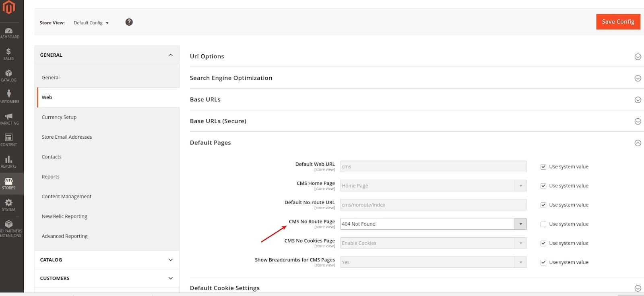This screenshot has height=296, width=644.
Task: Toggle Use system value for Default Web URL
Action: tap(543, 166)
